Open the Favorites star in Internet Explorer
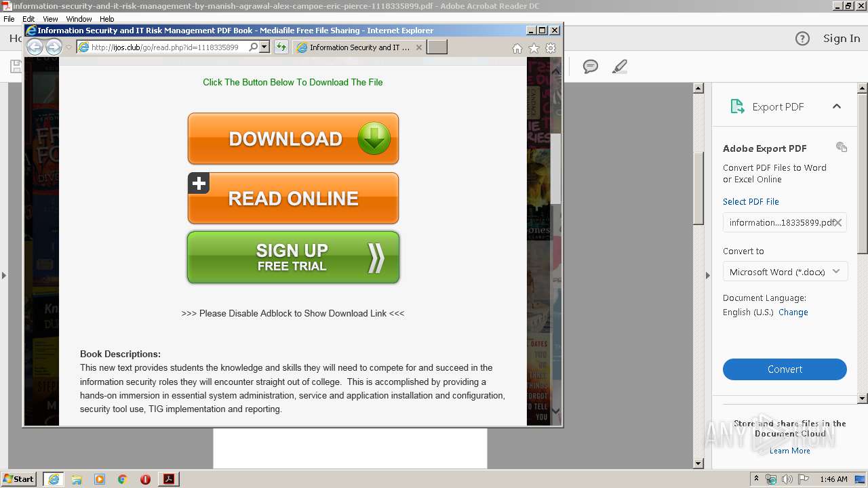 point(534,48)
